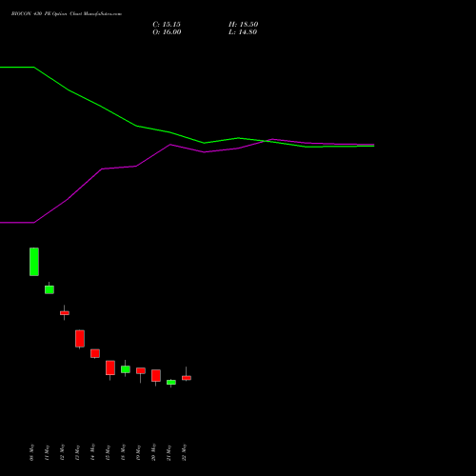Click the 18 May date label
476x476 pixels.
pyautogui.click(x=123, y=452)
